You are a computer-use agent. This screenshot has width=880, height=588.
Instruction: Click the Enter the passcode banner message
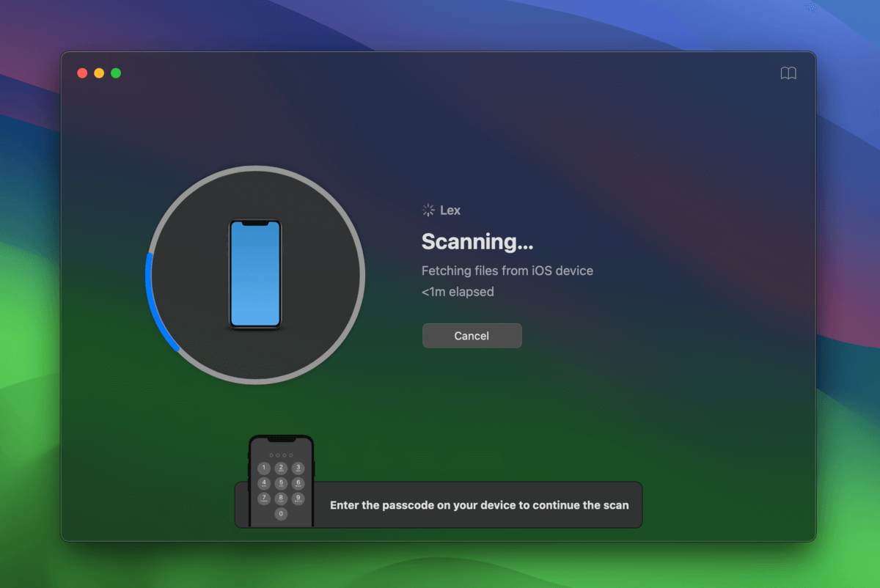coord(479,505)
